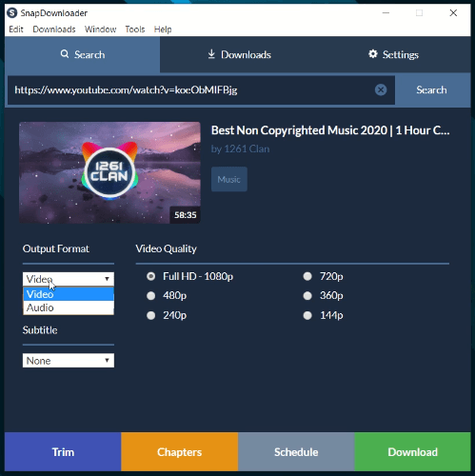Collapse the Output Format dropdown box

click(69, 279)
